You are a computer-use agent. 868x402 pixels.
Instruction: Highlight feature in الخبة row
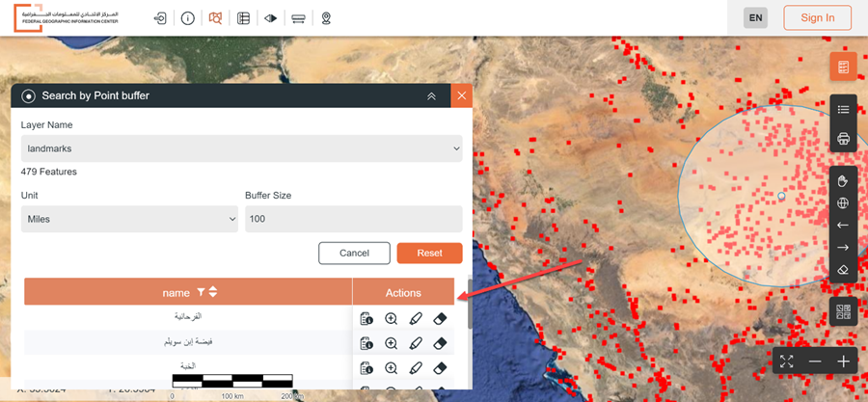click(415, 367)
